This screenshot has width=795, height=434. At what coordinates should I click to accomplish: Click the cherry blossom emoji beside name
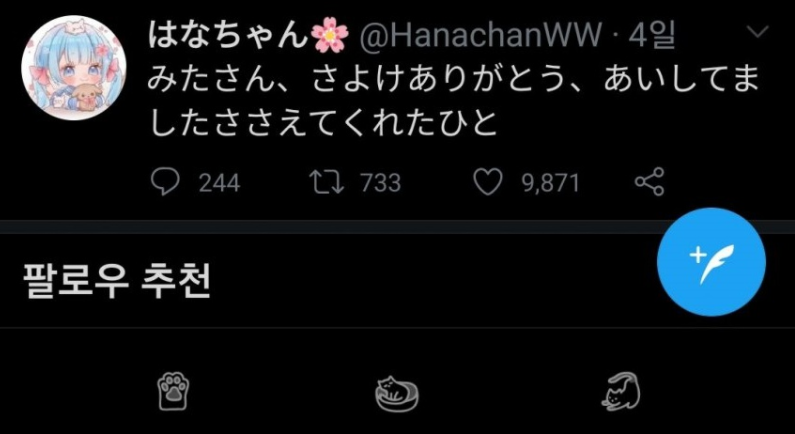pyautogui.click(x=330, y=37)
